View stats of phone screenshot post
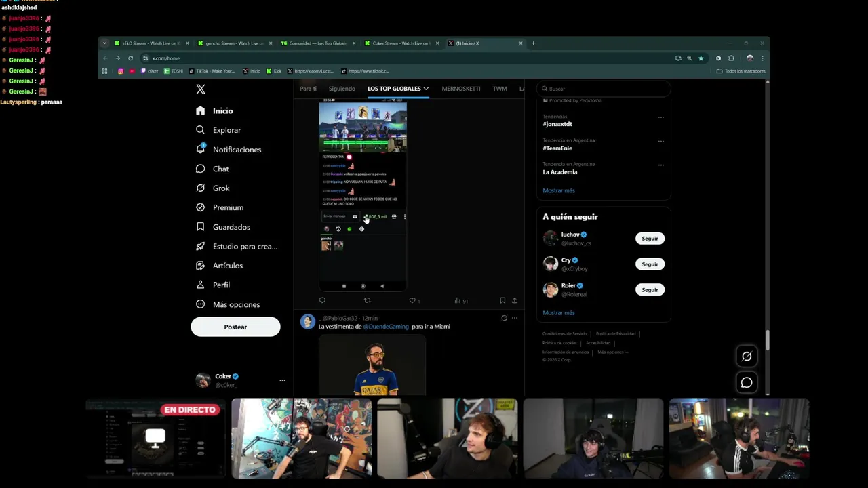 pos(461,300)
